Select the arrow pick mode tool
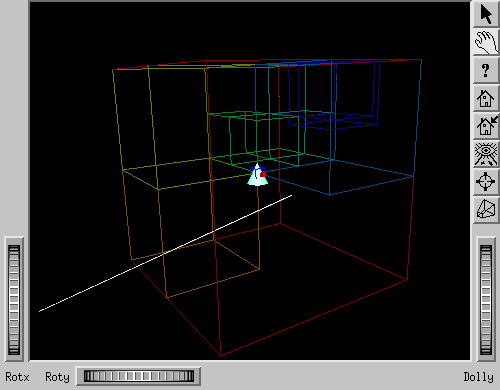The height and width of the screenshot is (390, 500). [x=486, y=14]
